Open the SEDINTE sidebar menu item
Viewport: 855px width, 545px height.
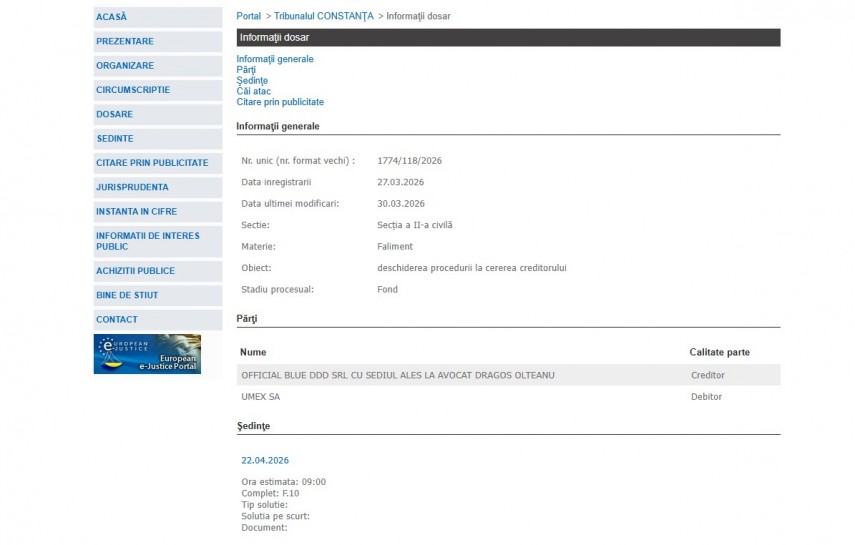pos(115,139)
